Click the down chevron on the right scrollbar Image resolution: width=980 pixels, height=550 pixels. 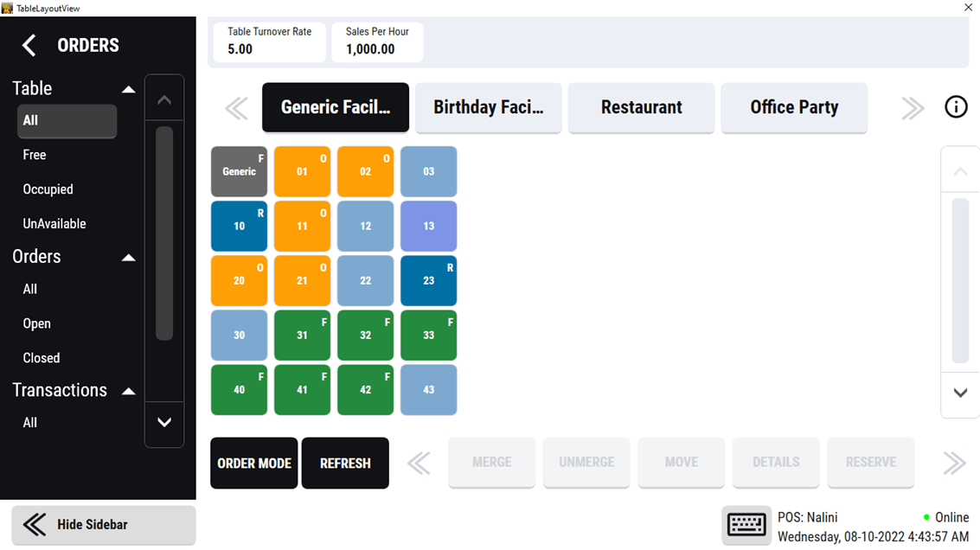click(960, 394)
